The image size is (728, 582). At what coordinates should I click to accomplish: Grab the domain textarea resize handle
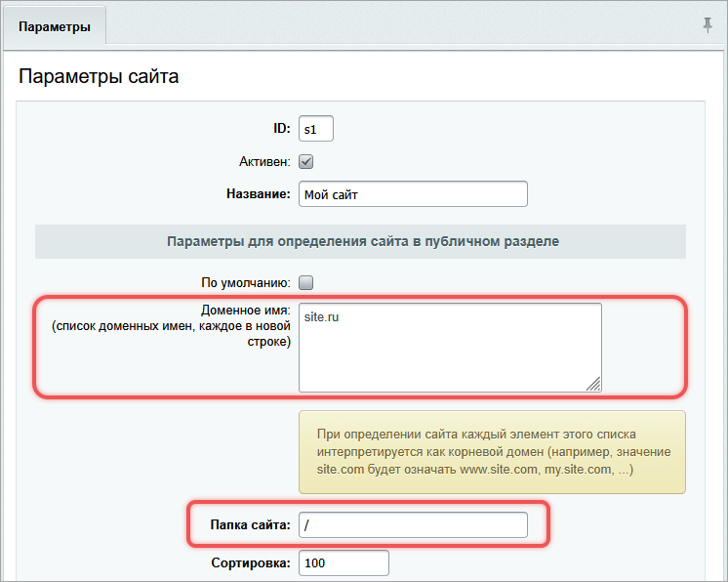(594, 384)
